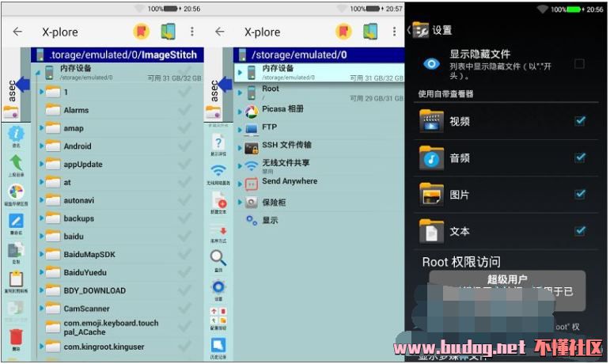Screen dimensions: 610x364
Task: Open the disk storage map pie-chart icon
Action: pyautogui.click(x=16, y=194)
